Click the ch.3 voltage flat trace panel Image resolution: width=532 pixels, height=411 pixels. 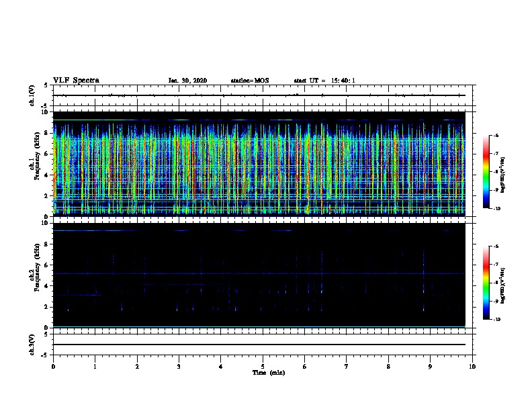point(263,345)
